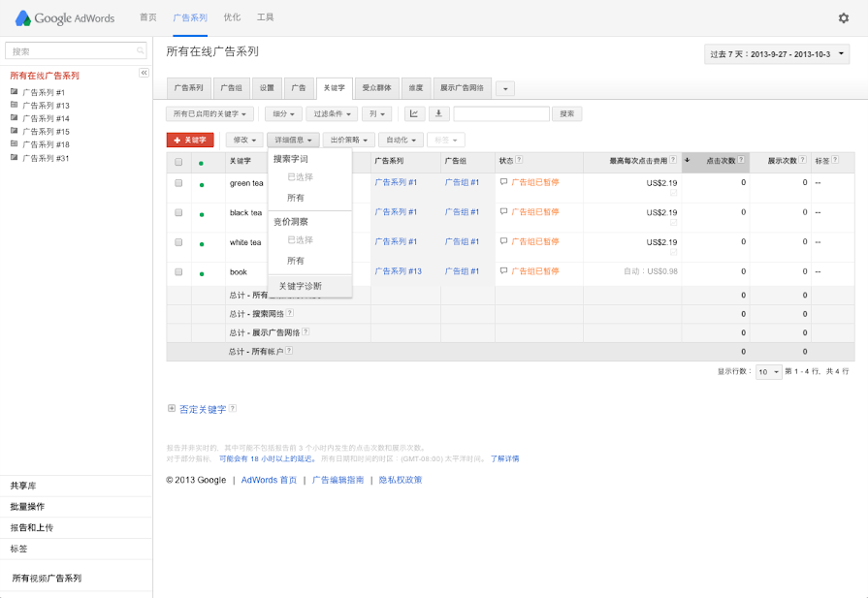868x598 pixels.
Task: Click the red 关键字 add button
Action: tap(190, 140)
